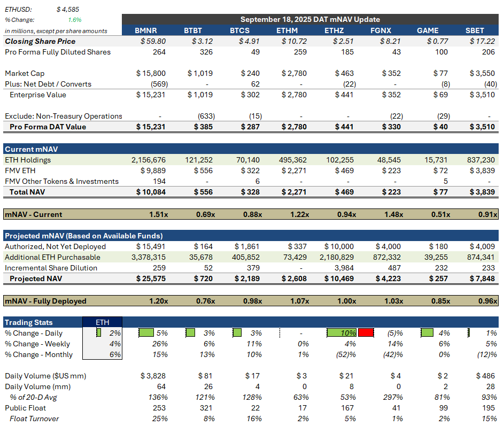The height and width of the screenshot is (426, 504).
Task: Select BMNR Total NAV $10,084
Action: click(x=151, y=192)
